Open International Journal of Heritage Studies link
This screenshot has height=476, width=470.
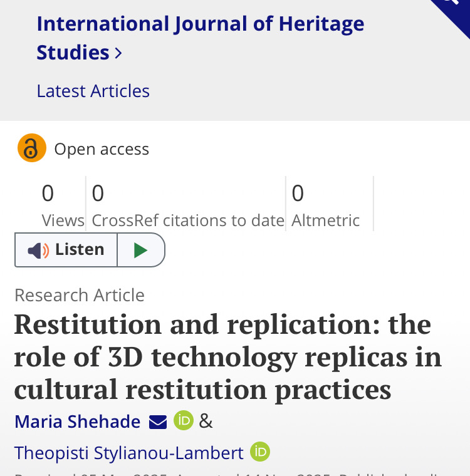point(200,38)
